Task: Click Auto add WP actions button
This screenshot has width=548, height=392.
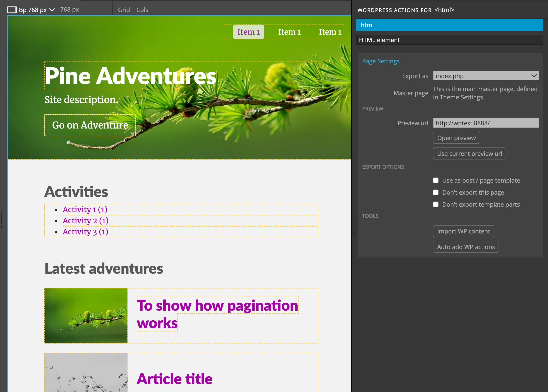Action: [466, 247]
